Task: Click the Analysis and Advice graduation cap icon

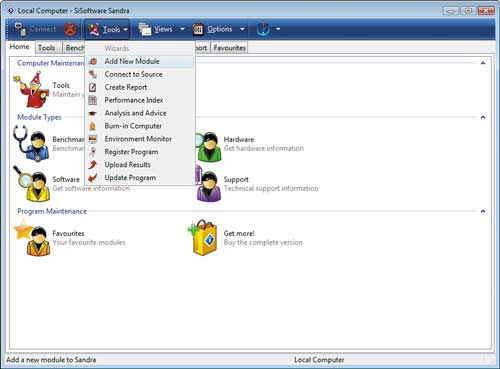Action: click(x=93, y=113)
